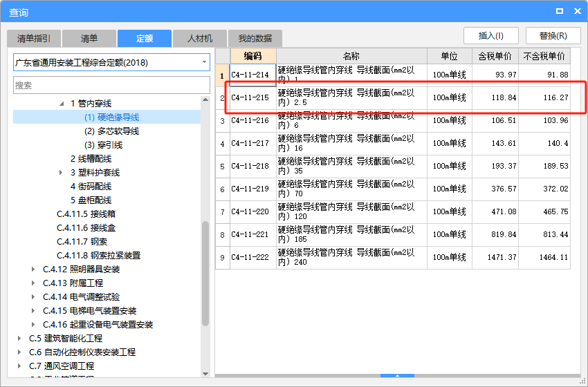Select code cell C4-11-218
588x387 pixels.
[253, 167]
